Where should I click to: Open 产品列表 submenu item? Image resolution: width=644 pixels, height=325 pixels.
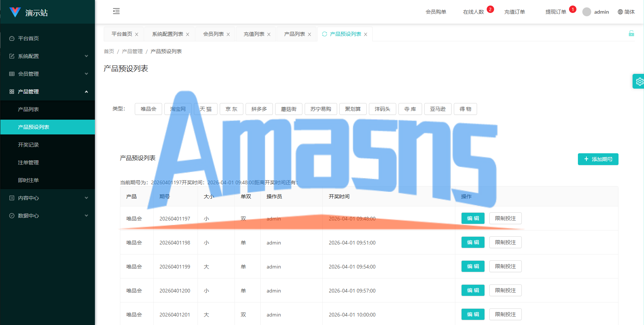[48, 109]
